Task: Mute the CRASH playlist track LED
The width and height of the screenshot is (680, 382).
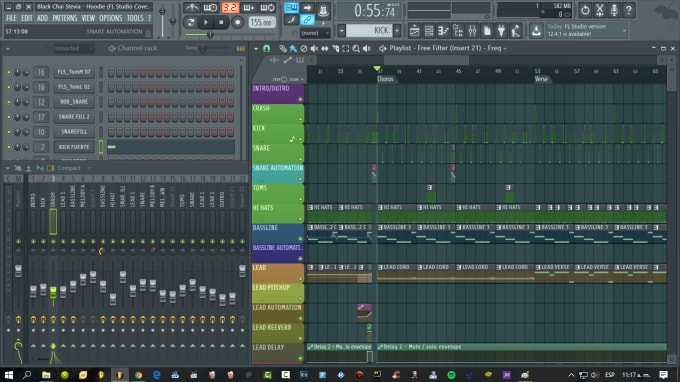Action: [x=300, y=119]
